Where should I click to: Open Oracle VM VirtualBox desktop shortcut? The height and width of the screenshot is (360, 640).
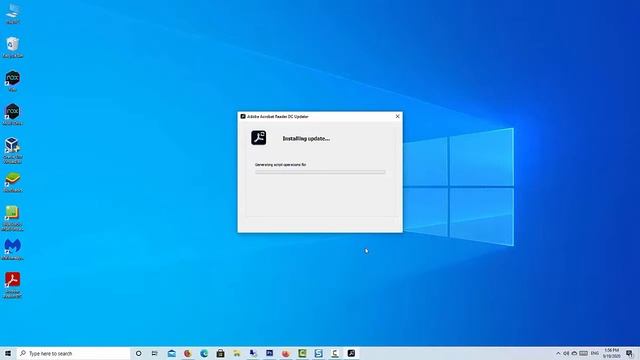click(x=13, y=150)
